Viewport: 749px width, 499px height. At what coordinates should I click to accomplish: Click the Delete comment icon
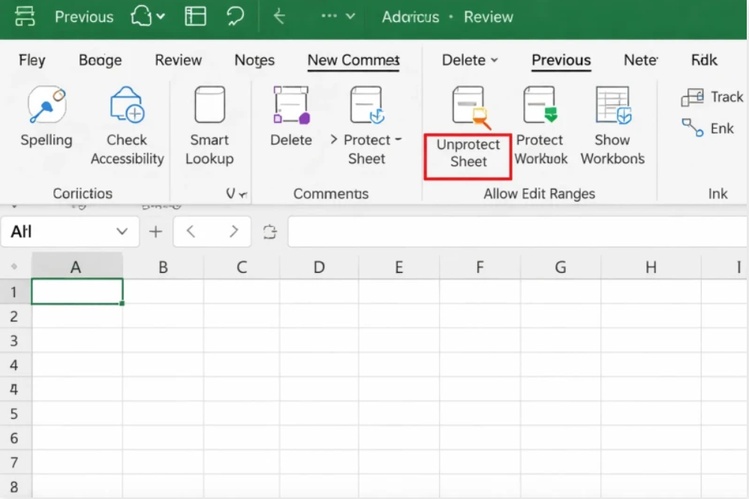(291, 105)
